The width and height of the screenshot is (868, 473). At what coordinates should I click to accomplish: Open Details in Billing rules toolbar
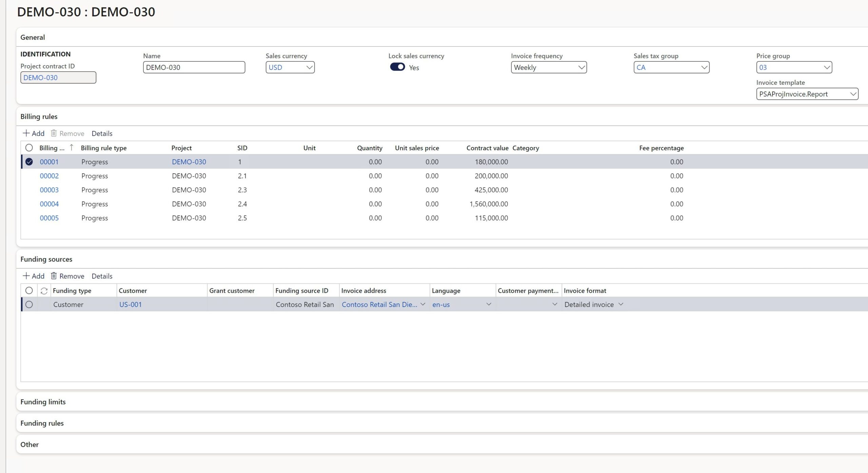[102, 133]
